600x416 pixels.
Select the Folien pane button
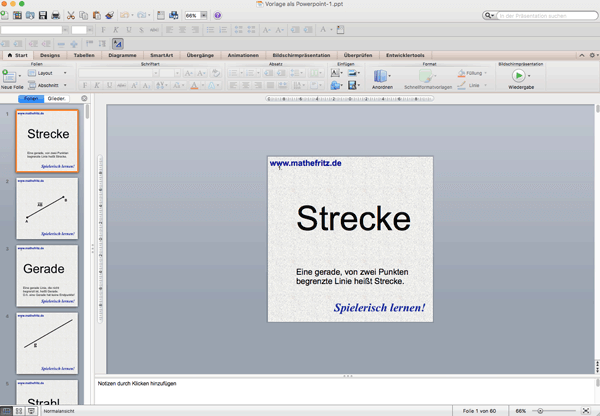(31, 98)
